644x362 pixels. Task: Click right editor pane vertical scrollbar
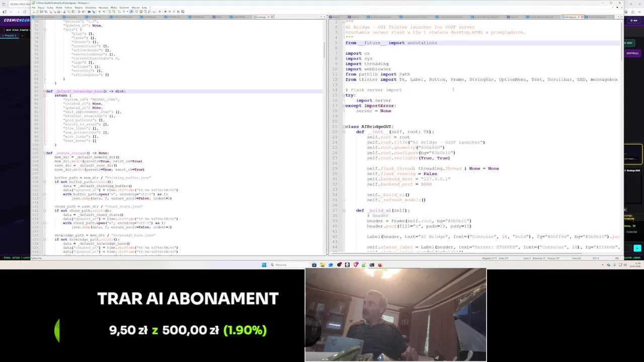point(622,136)
